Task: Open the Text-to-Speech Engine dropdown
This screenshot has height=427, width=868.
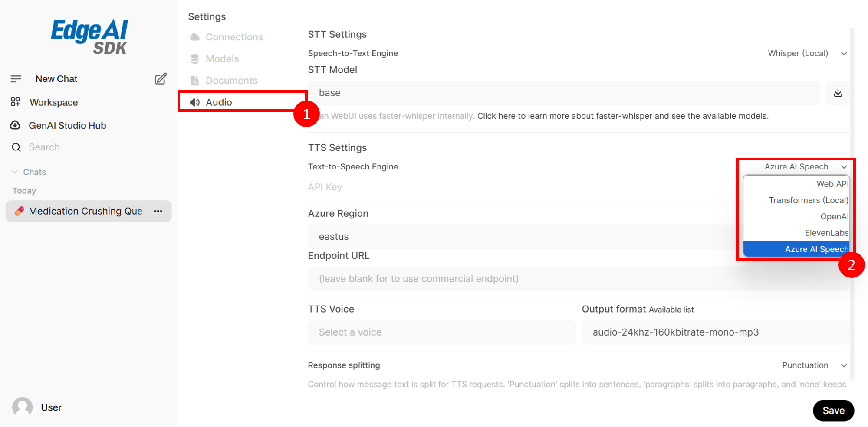Action: point(805,167)
